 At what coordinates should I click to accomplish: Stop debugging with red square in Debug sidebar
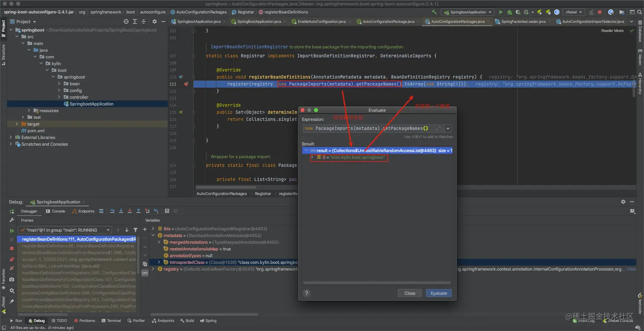[12, 248]
